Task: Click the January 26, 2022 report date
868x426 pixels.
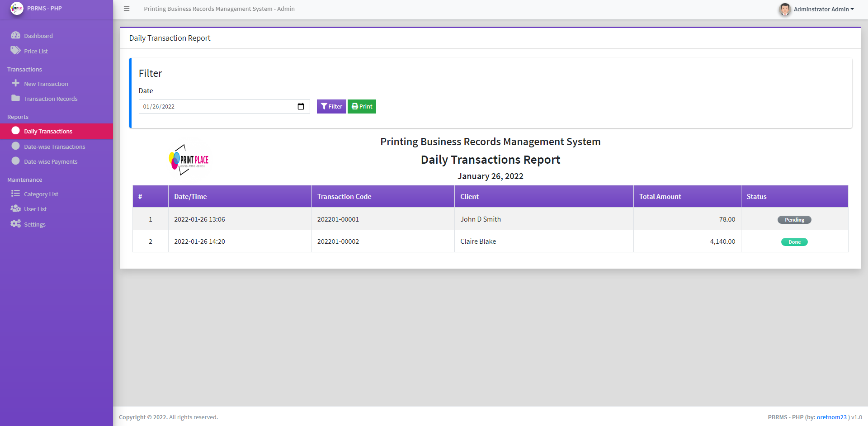Action: [x=490, y=176]
